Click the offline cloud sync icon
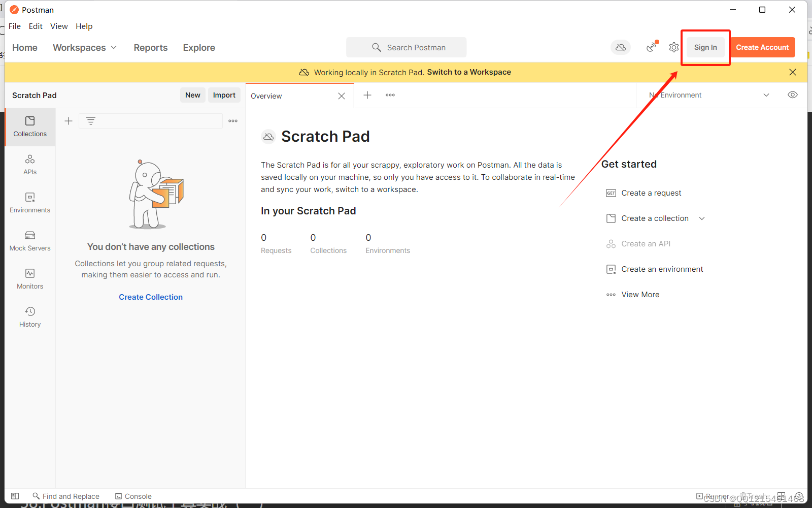The image size is (812, 508). tap(620, 47)
